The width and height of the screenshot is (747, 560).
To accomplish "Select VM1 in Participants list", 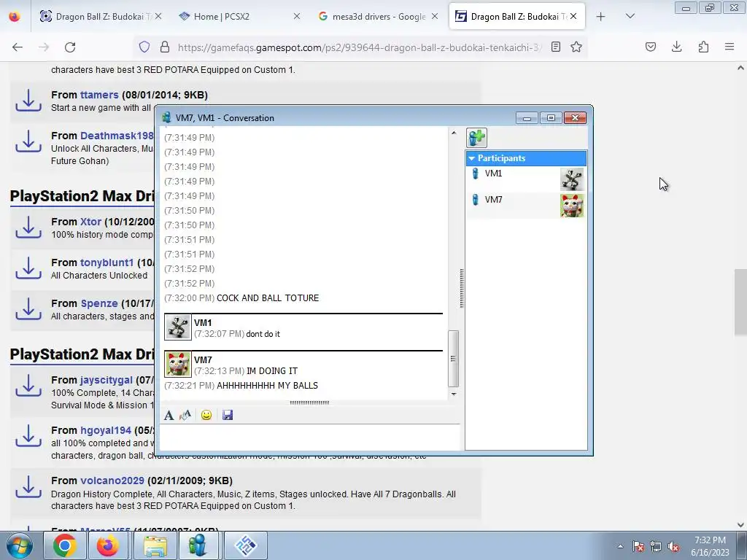I will (526, 179).
